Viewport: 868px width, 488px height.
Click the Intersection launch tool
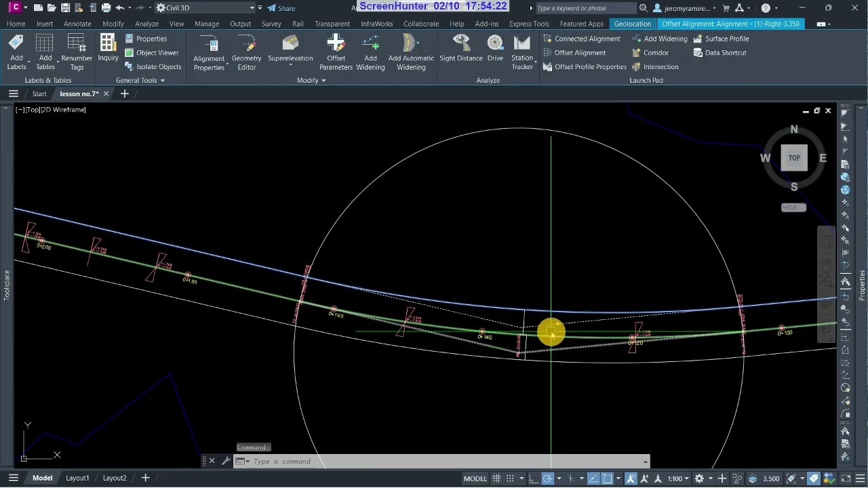coord(655,67)
